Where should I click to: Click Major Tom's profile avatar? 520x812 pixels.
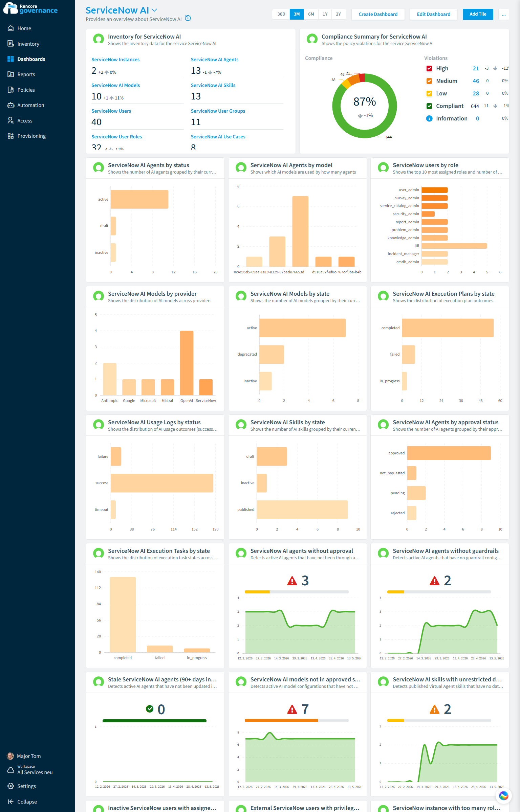10,756
